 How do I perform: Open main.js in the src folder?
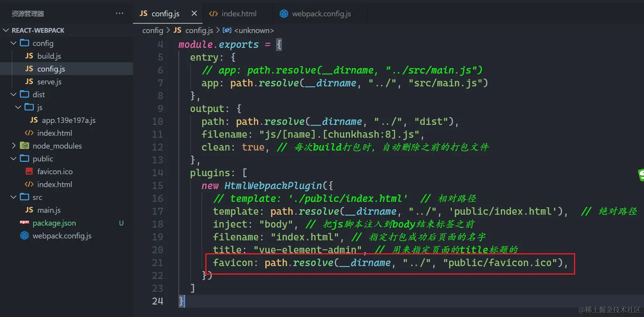pos(49,210)
